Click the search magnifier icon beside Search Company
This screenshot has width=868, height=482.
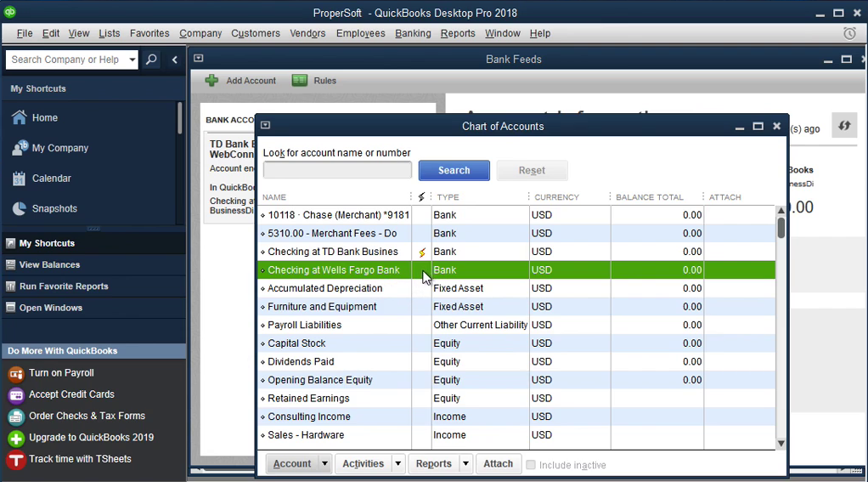(x=151, y=60)
